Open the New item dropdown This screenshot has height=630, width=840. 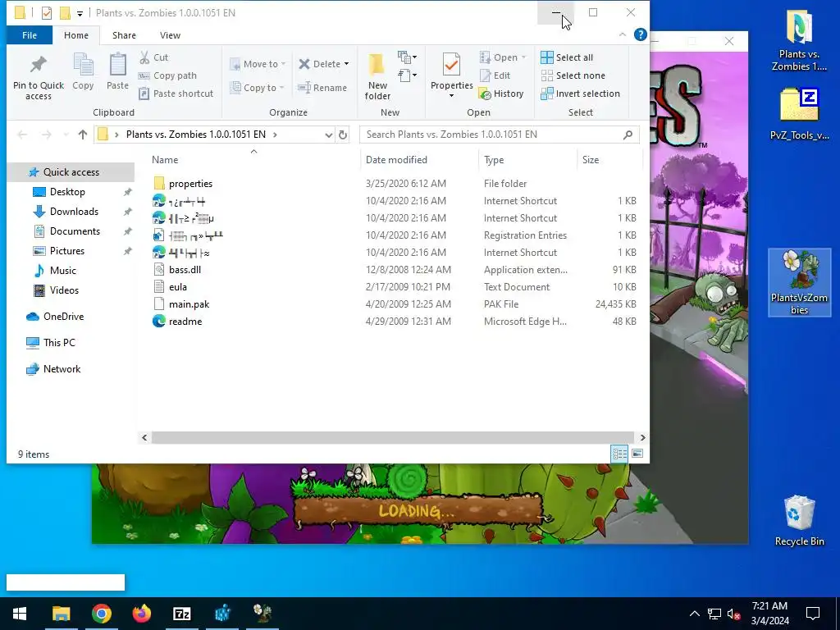pyautogui.click(x=407, y=57)
